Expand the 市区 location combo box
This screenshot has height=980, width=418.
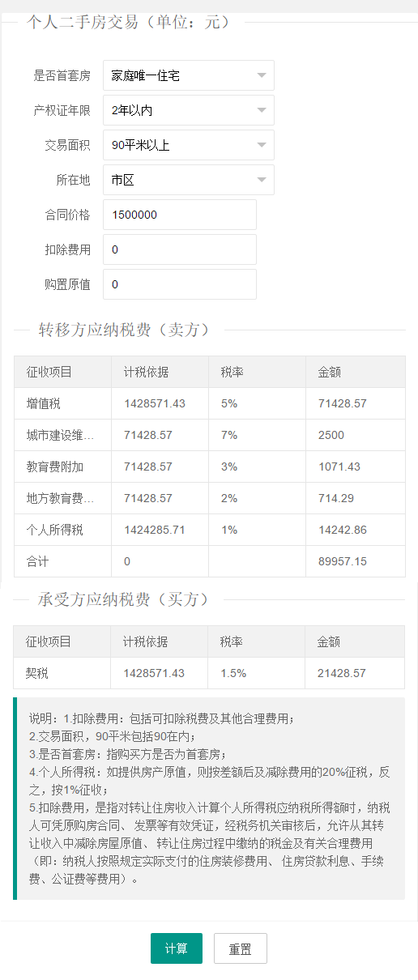tap(189, 180)
